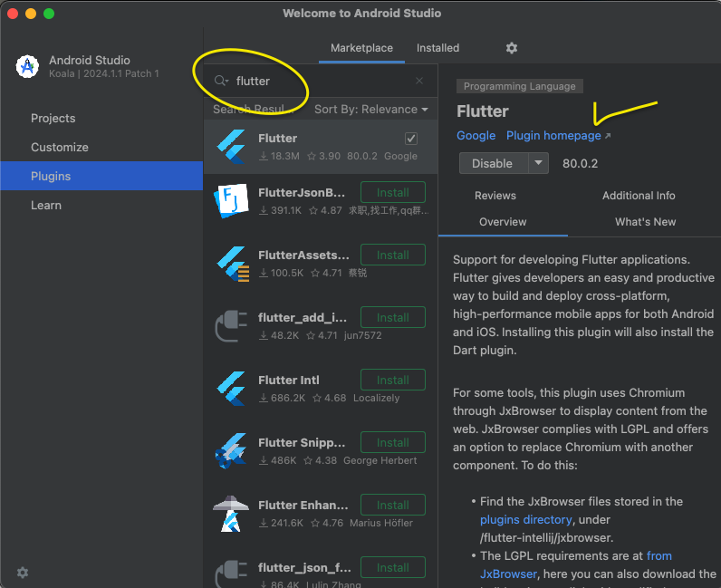
Task: Open the Sort By: Relevance dropdown
Action: [x=370, y=110]
